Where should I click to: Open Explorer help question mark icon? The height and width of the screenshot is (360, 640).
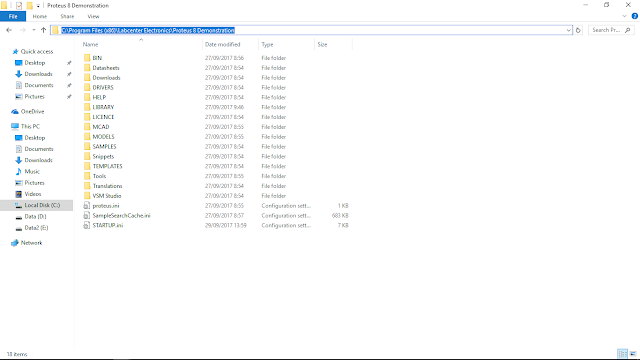pyautogui.click(x=635, y=16)
